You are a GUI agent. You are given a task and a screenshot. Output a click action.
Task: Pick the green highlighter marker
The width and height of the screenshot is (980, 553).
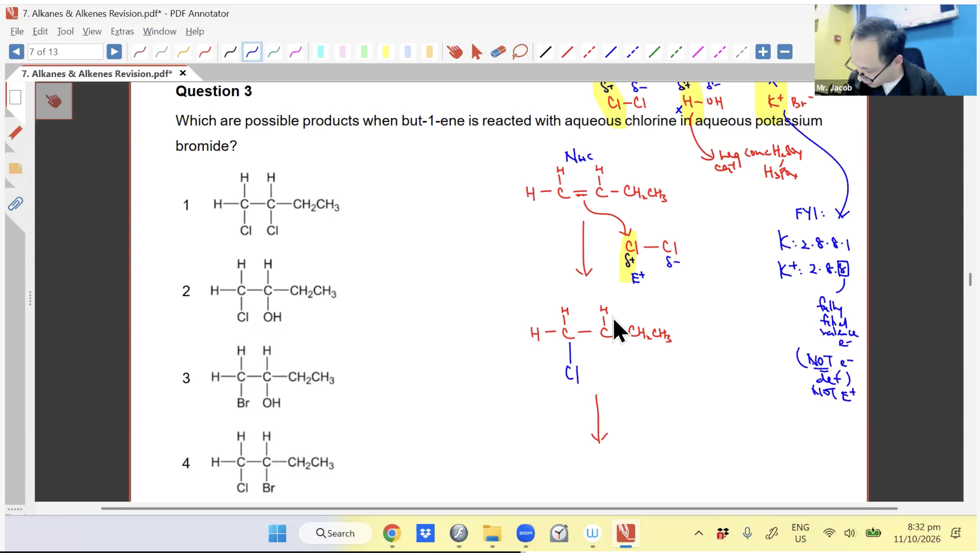click(x=364, y=52)
